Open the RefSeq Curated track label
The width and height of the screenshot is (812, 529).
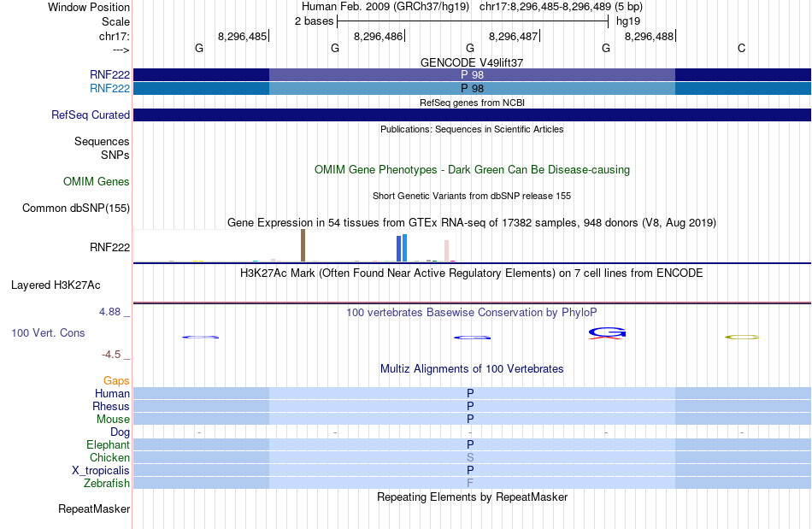pyautogui.click(x=91, y=115)
